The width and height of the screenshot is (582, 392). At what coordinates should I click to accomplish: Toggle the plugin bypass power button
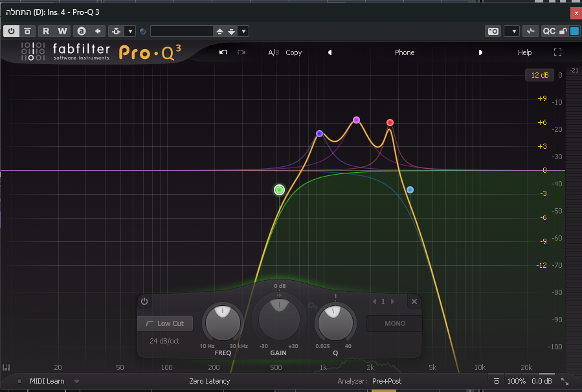[11, 31]
